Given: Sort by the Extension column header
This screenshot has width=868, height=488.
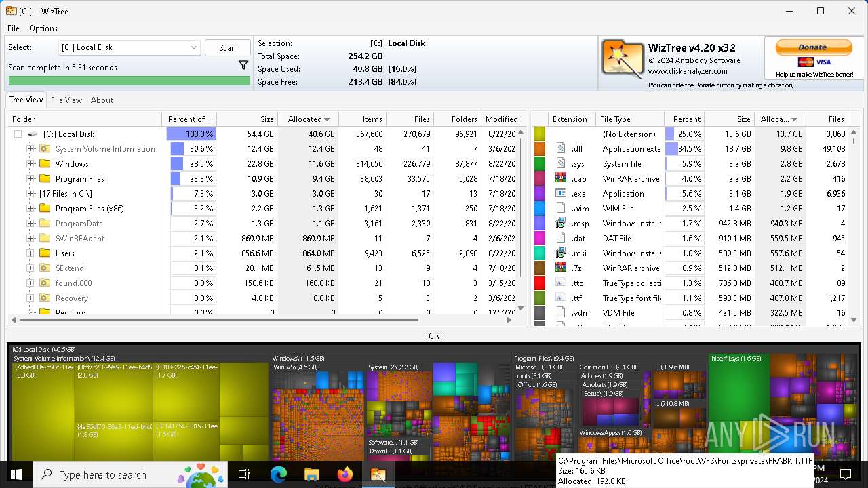Looking at the screenshot, I should click(572, 119).
